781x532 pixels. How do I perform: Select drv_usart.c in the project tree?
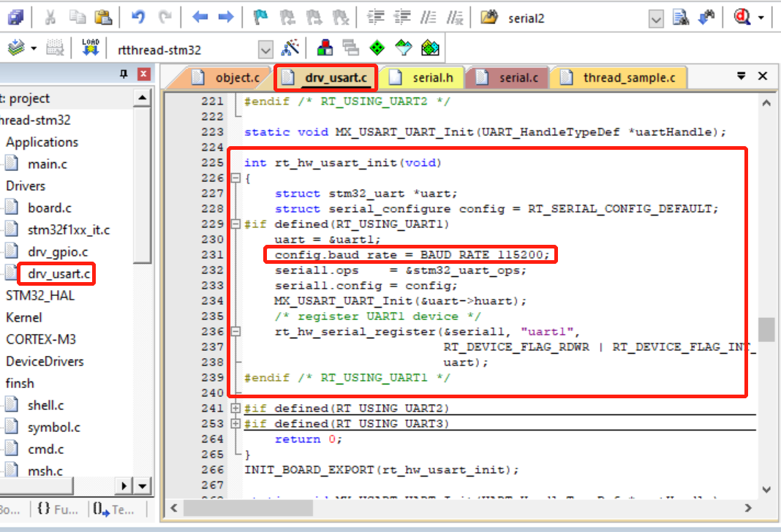click(x=59, y=274)
